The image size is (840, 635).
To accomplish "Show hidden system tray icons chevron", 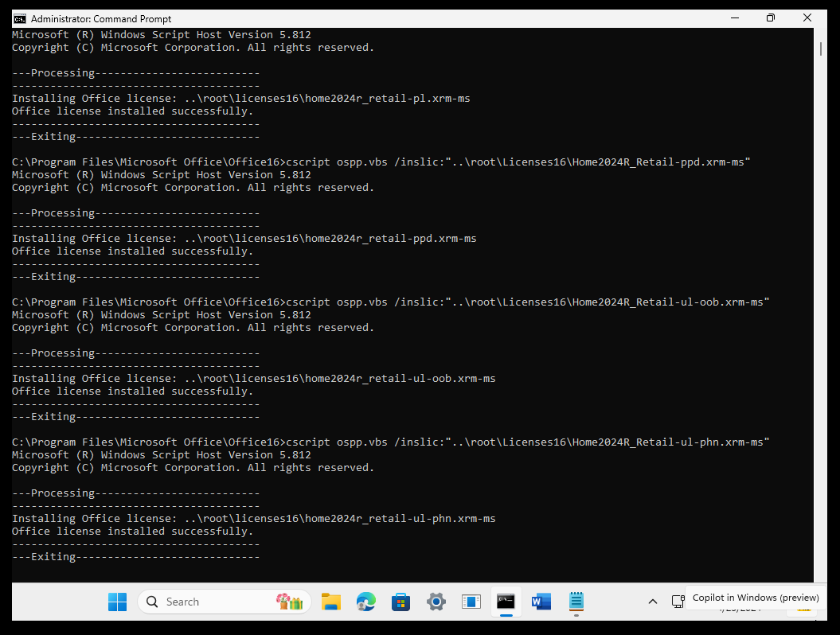I will tap(653, 602).
